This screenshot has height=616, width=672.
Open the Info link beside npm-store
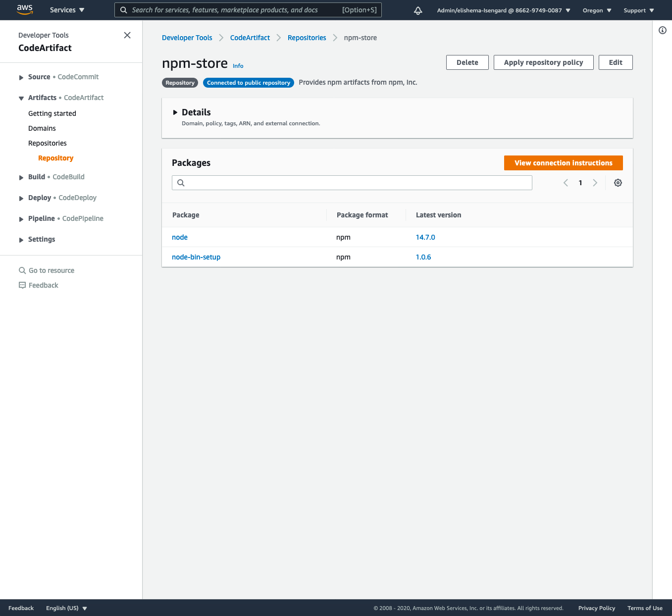click(x=238, y=66)
